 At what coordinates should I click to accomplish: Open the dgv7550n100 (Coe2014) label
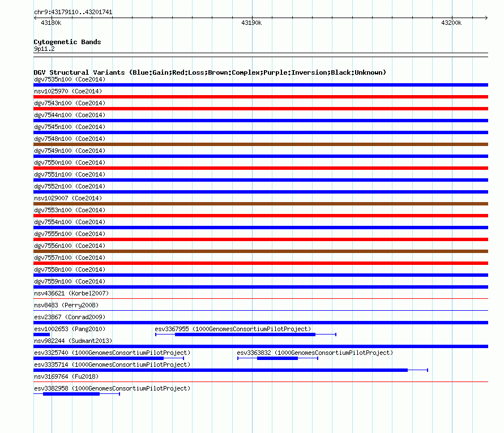coord(70,162)
